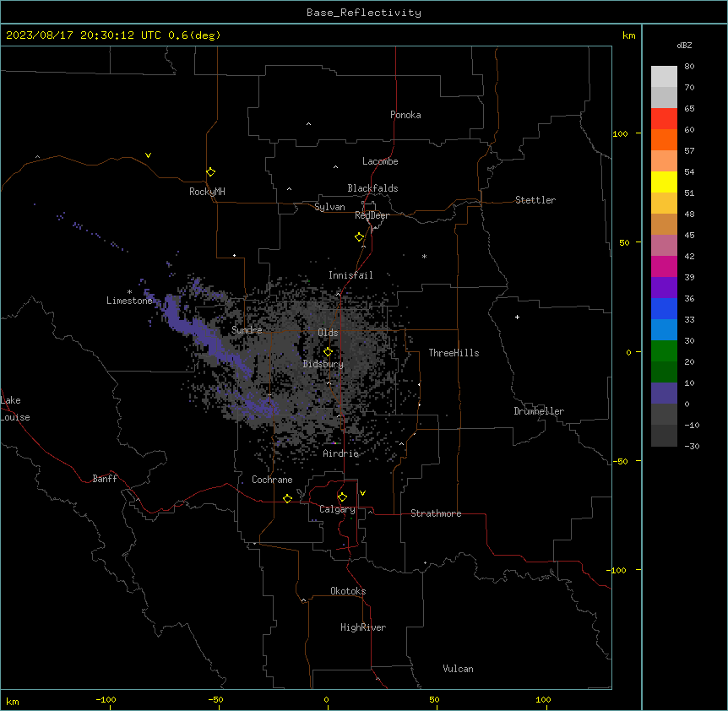Click the Olds label

[328, 333]
